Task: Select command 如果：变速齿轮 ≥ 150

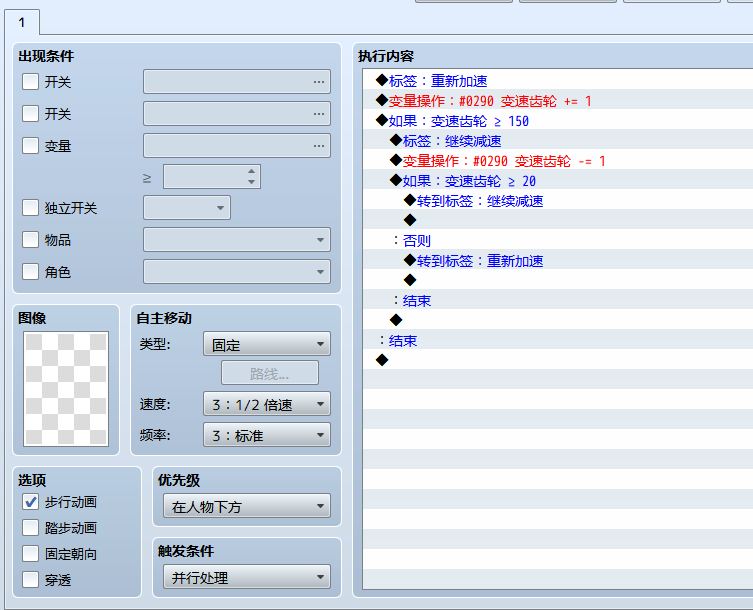Action: pyautogui.click(x=558, y=121)
